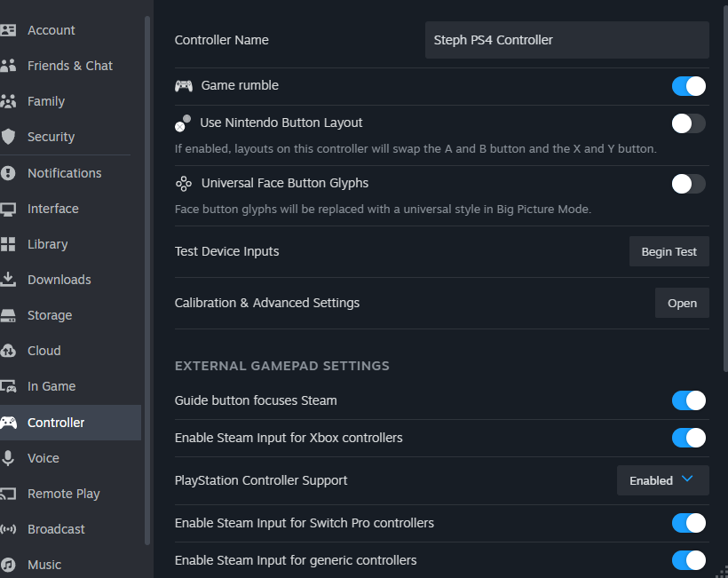Click the Voice microphone icon
Screen dimensions: 728x578
[8, 458]
